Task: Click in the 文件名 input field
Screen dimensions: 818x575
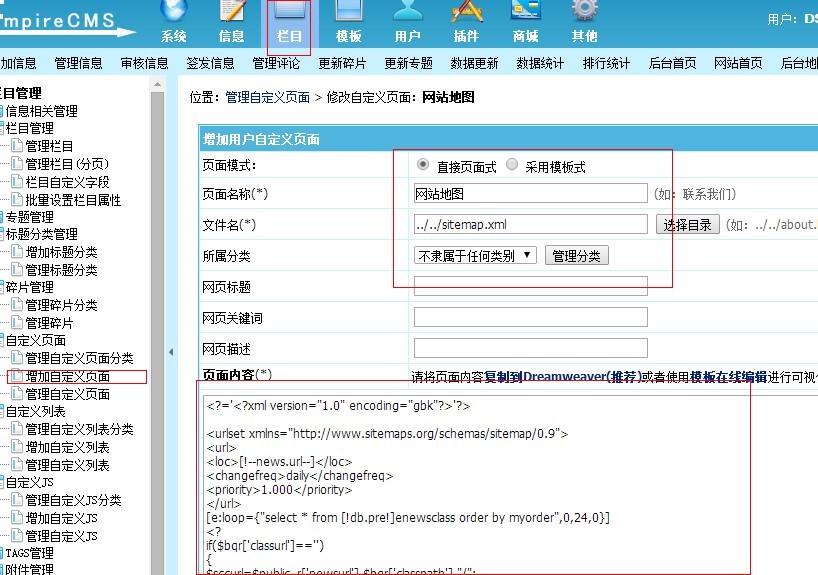Action: point(531,224)
